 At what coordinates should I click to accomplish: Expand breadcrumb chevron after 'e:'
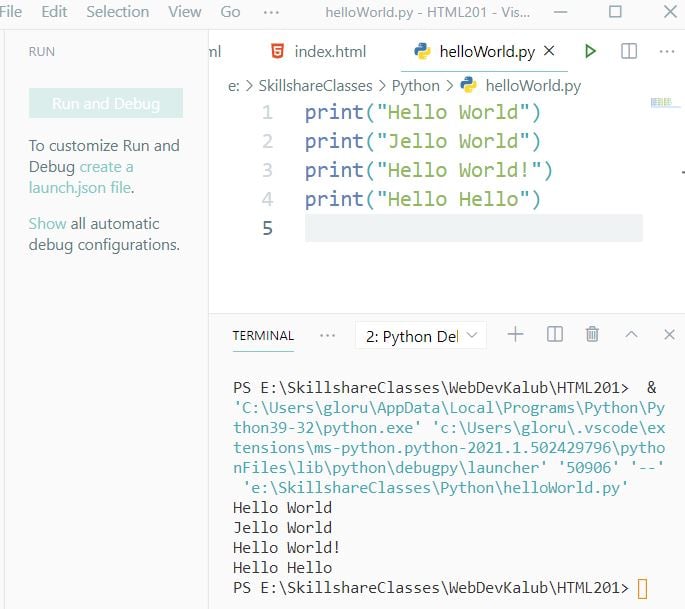tap(249, 86)
